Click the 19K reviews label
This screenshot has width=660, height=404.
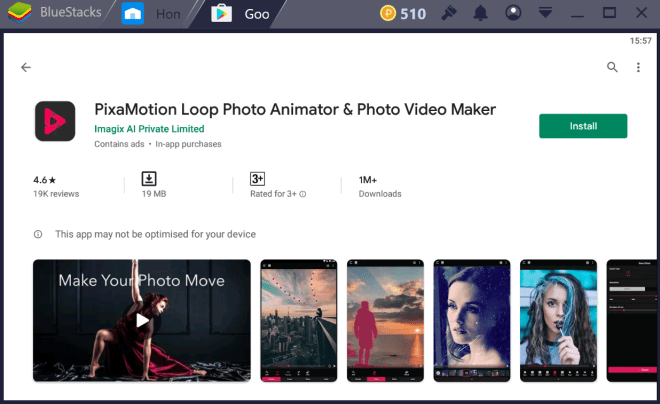coord(56,194)
